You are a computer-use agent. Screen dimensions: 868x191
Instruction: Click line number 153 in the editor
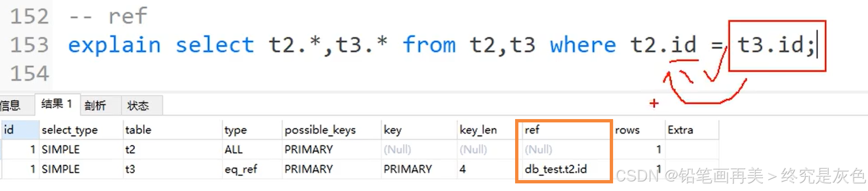click(x=29, y=45)
